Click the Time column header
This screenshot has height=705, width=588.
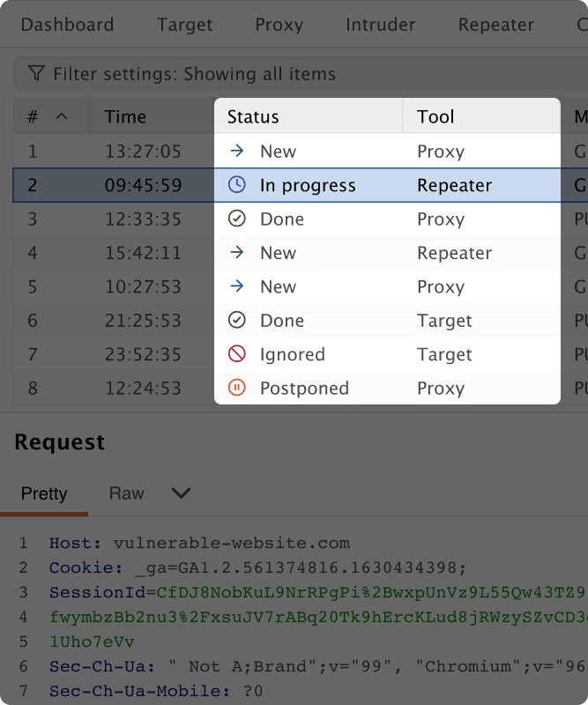click(125, 116)
